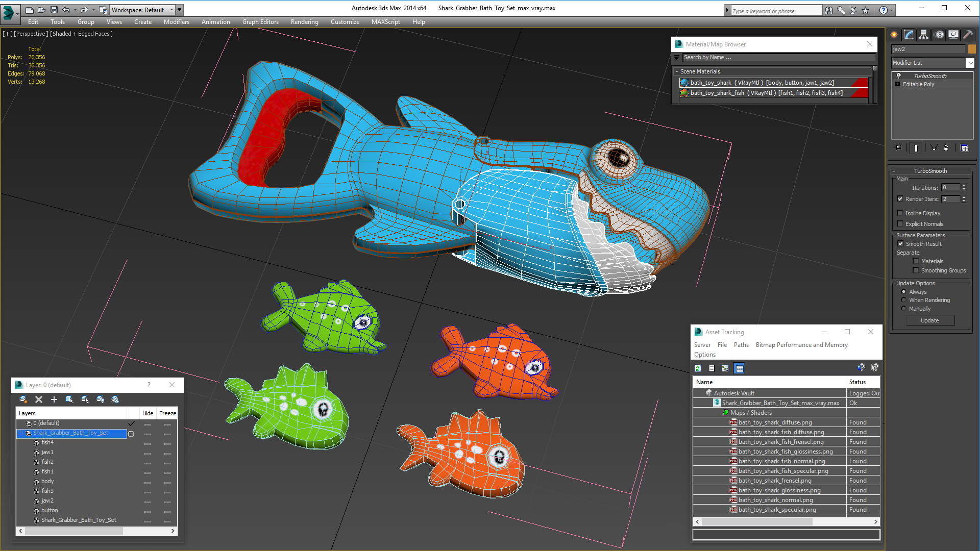Click the Perspective viewport label
The width and height of the screenshot is (980, 551).
click(31, 34)
